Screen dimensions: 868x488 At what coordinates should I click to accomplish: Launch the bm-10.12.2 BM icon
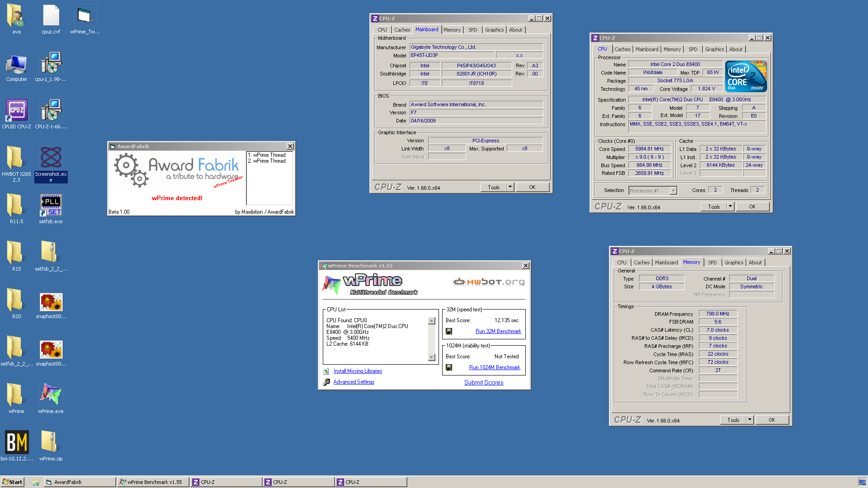click(x=16, y=446)
